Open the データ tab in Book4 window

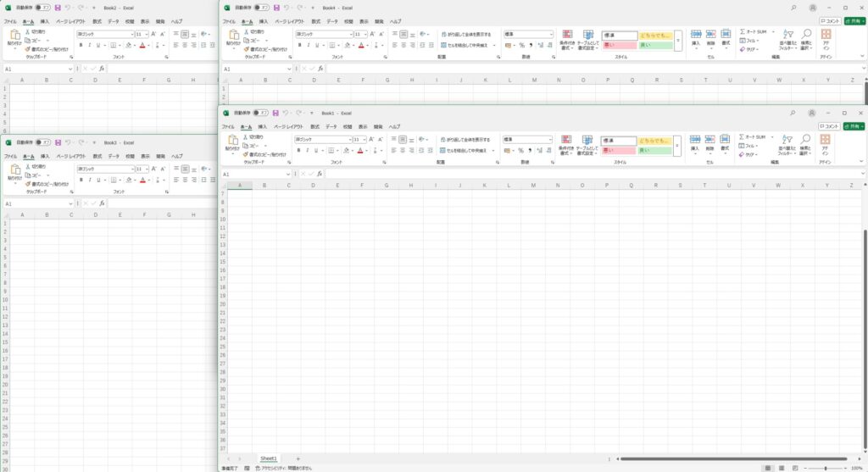pos(331,20)
